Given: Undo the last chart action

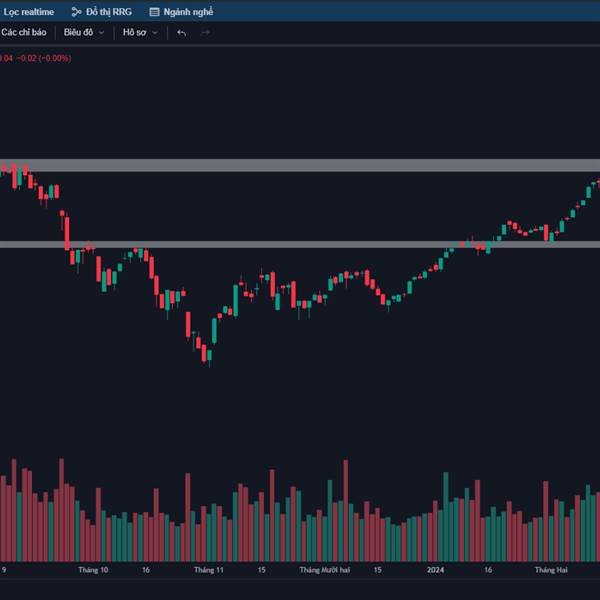Looking at the screenshot, I should 181,33.
